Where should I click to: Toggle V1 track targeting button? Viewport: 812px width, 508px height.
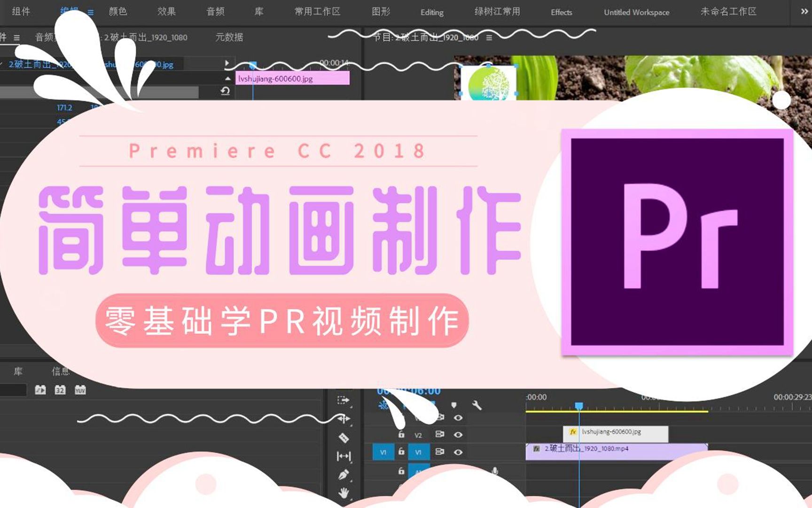(418, 452)
